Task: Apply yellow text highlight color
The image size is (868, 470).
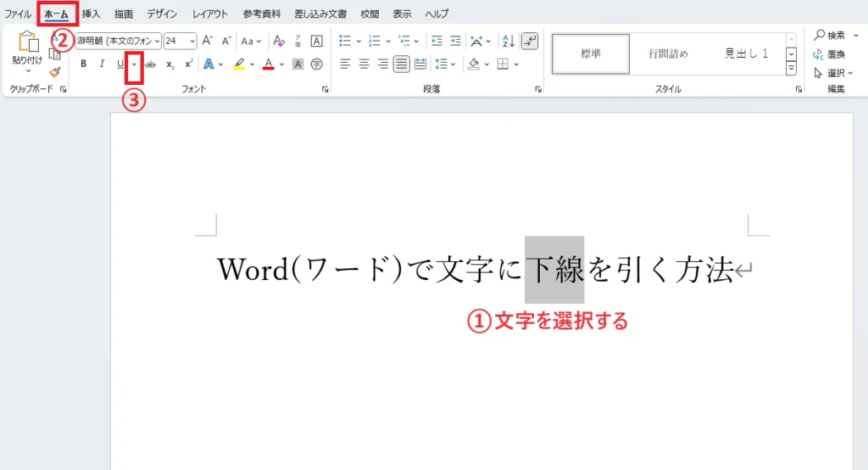Action: [239, 64]
